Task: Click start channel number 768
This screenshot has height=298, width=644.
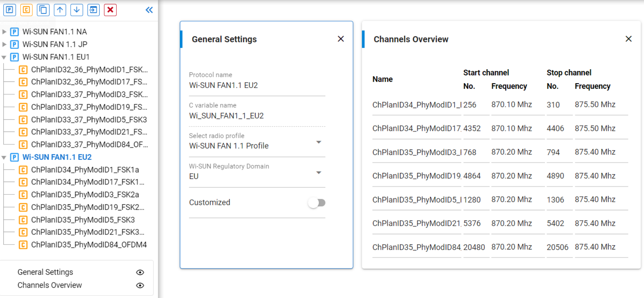Action: (x=470, y=152)
